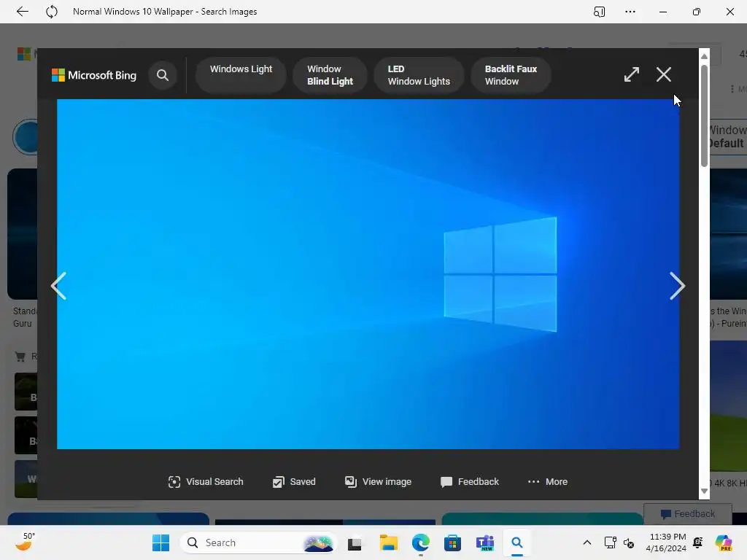The height and width of the screenshot is (560, 747).
Task: Refresh the search page
Action: (x=52, y=12)
